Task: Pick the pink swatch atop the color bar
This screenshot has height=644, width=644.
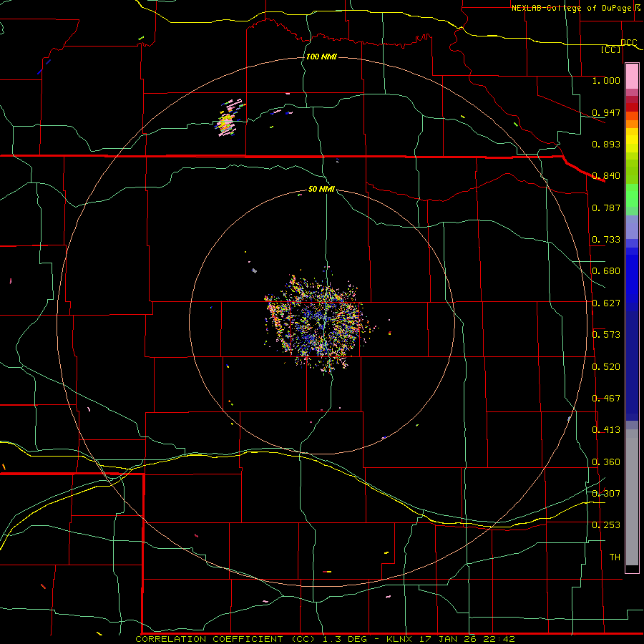Action: point(632,76)
